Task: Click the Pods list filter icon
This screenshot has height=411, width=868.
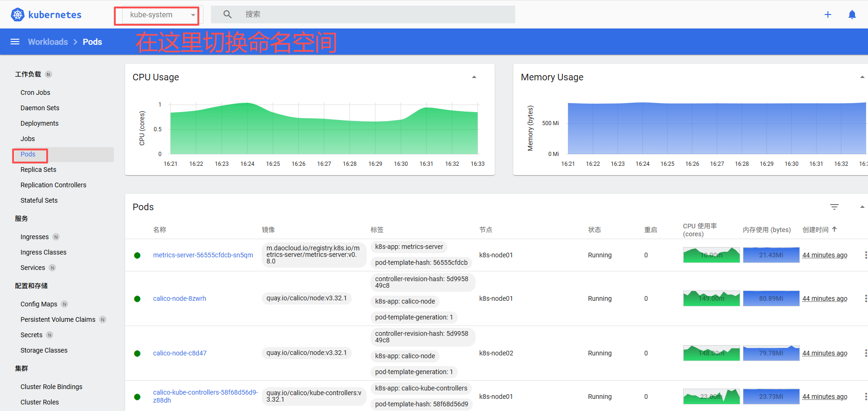Action: click(834, 207)
